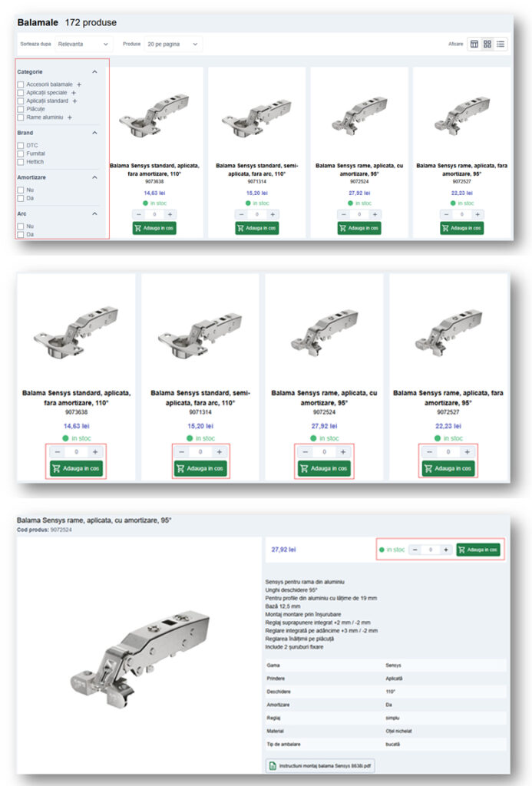The width and height of the screenshot is (532, 786).
Task: Expand Rame aluminiu subcategories with plus icon
Action: point(70,117)
